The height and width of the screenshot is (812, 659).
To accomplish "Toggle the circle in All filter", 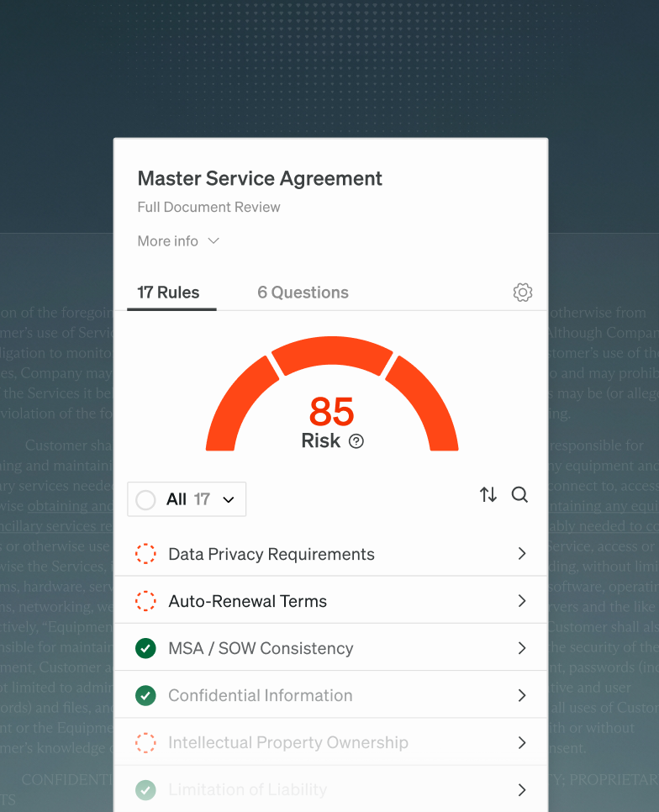I will click(x=145, y=500).
